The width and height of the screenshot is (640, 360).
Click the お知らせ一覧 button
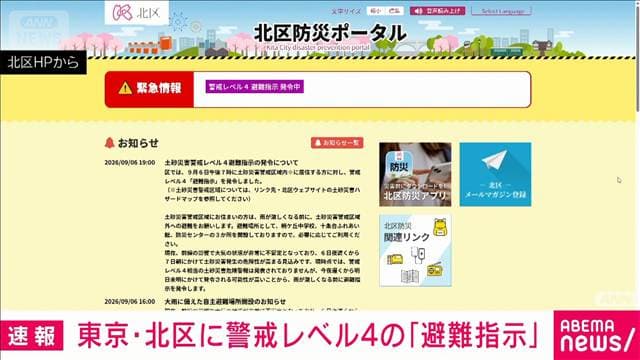click(337, 143)
